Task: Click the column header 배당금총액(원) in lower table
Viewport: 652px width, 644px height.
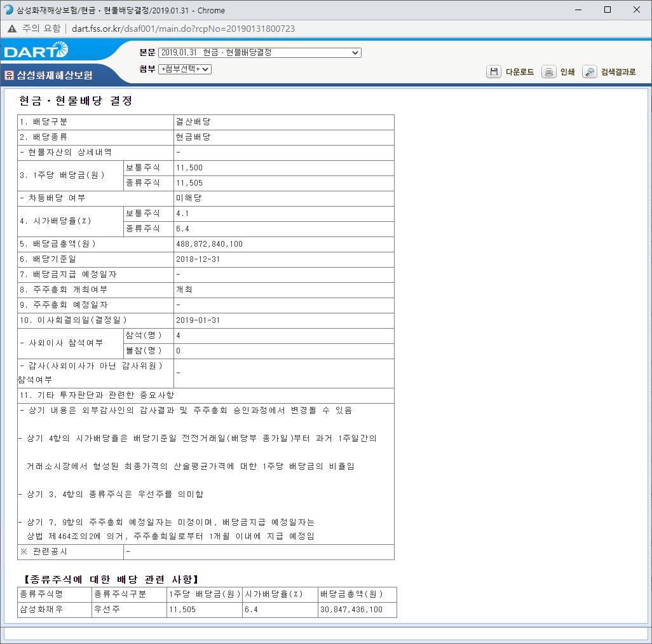Action: (x=351, y=594)
